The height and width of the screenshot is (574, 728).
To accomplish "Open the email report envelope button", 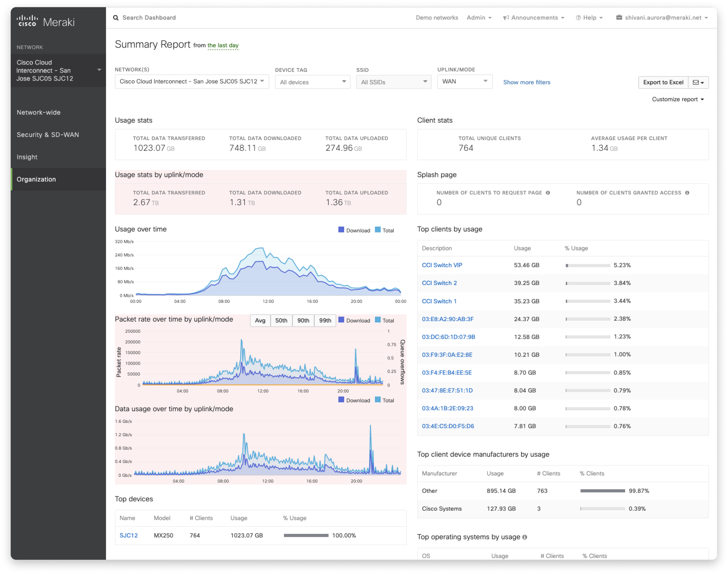I will click(698, 83).
